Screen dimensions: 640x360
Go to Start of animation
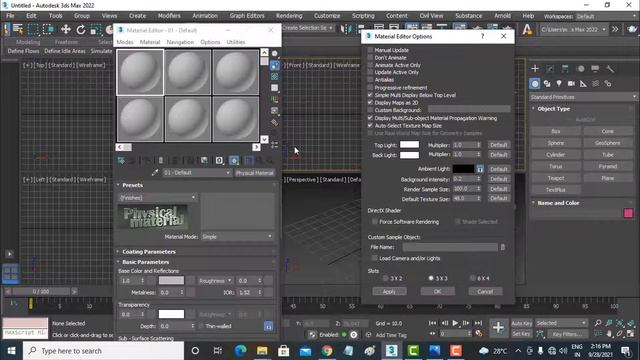432,323
